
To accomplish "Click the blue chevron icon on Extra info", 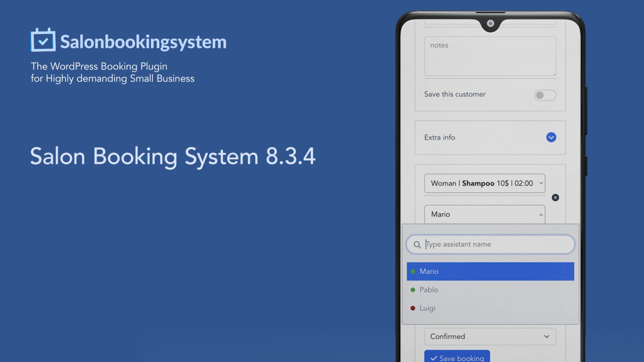I will coord(551,137).
